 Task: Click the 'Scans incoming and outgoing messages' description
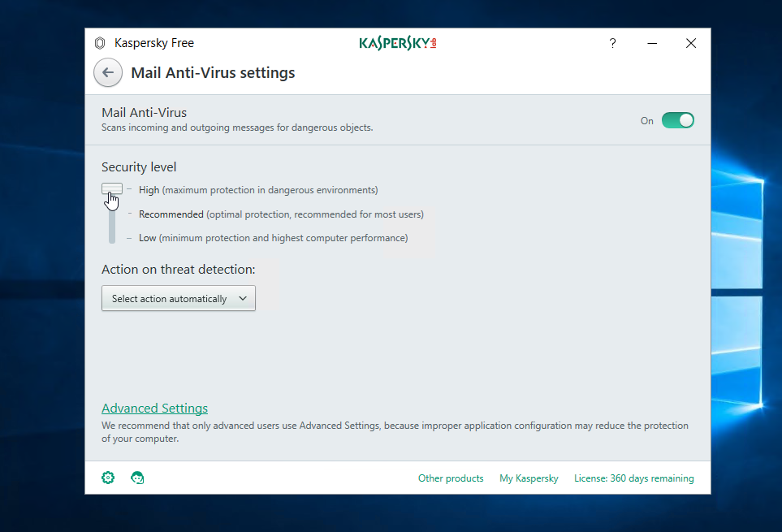(x=237, y=128)
